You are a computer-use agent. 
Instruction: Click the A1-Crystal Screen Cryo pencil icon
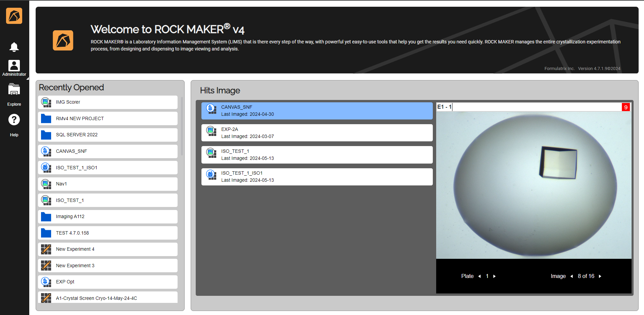pyautogui.click(x=46, y=298)
